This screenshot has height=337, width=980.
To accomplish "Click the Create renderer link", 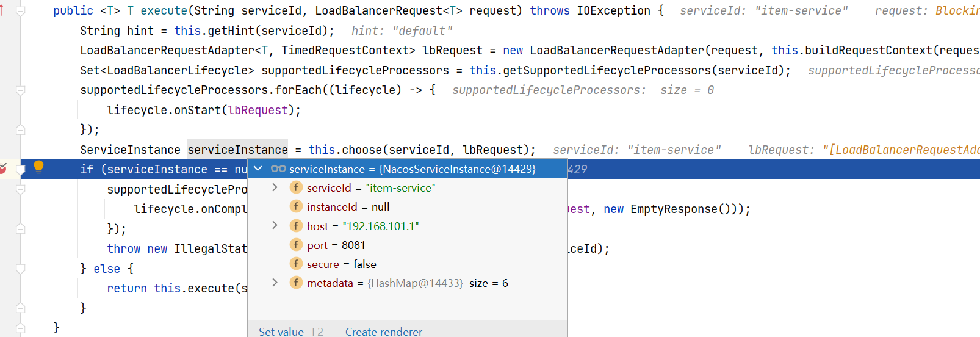I will pyautogui.click(x=383, y=332).
